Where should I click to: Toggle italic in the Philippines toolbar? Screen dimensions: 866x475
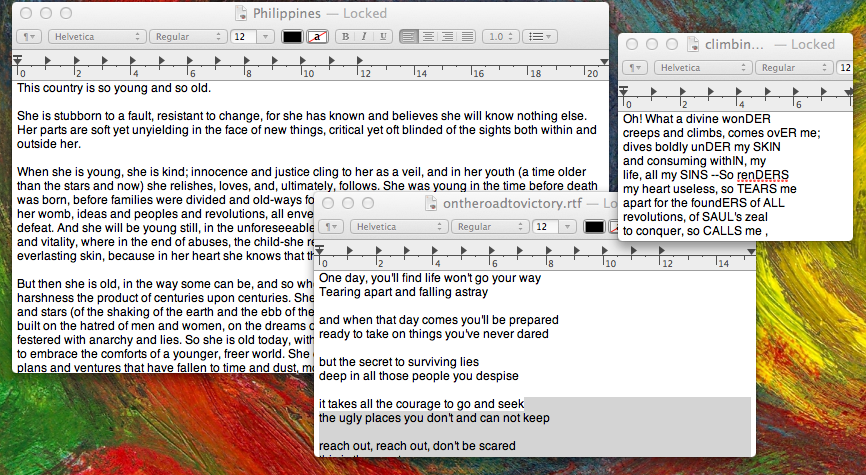pos(363,37)
